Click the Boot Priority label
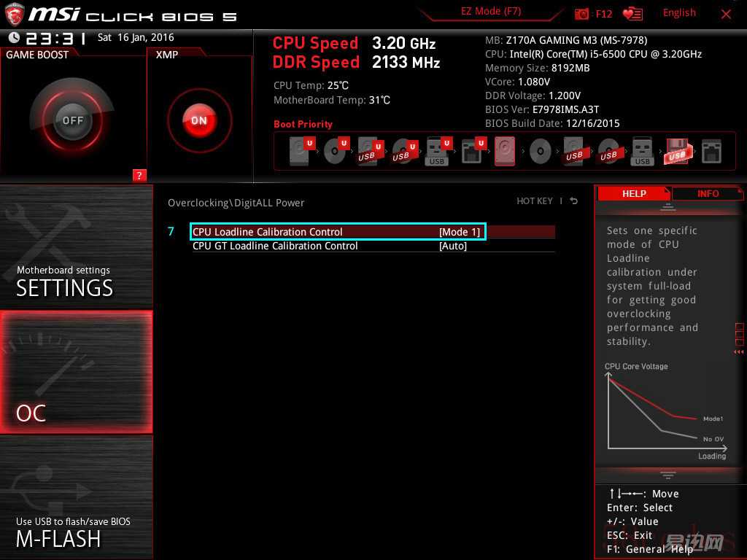Image resolution: width=747 pixels, height=560 pixels. [x=303, y=124]
